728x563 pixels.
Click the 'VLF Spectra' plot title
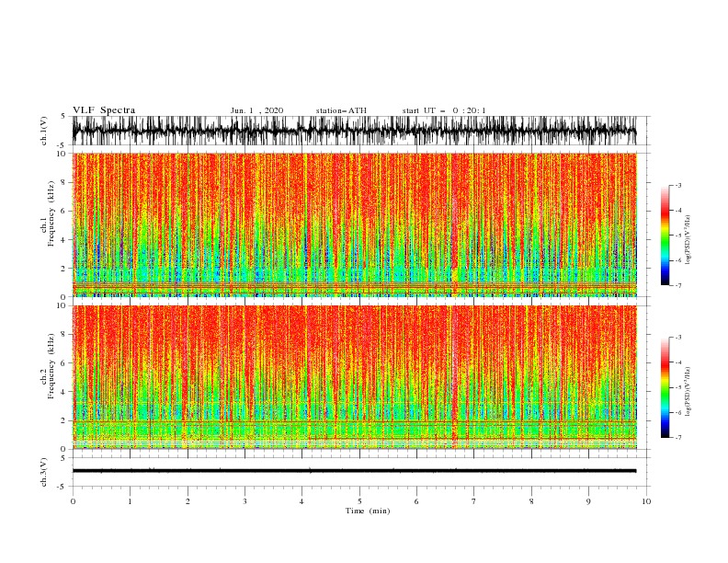pos(104,110)
